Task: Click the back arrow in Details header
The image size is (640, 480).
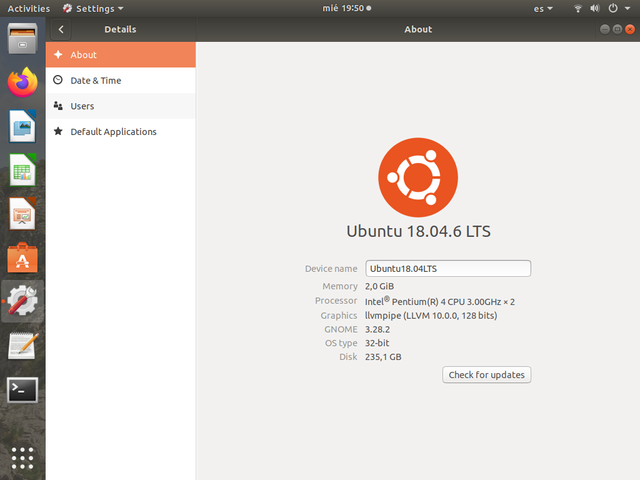Action: pos(61,30)
